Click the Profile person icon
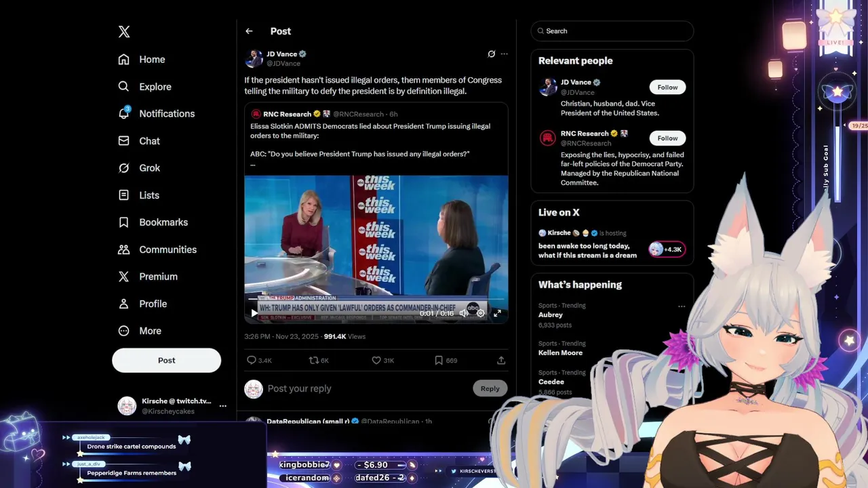Viewport: 868px width, 488px height. click(123, 304)
